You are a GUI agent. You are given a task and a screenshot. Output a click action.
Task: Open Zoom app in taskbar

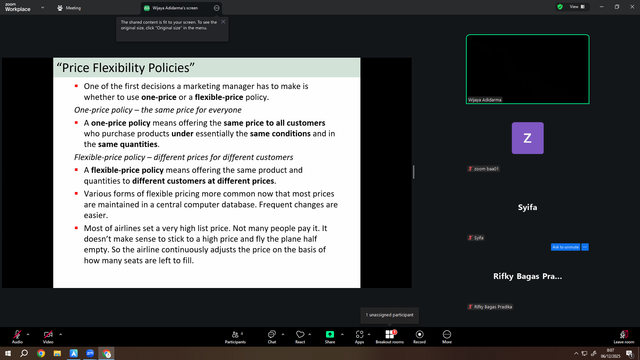click(x=90, y=353)
